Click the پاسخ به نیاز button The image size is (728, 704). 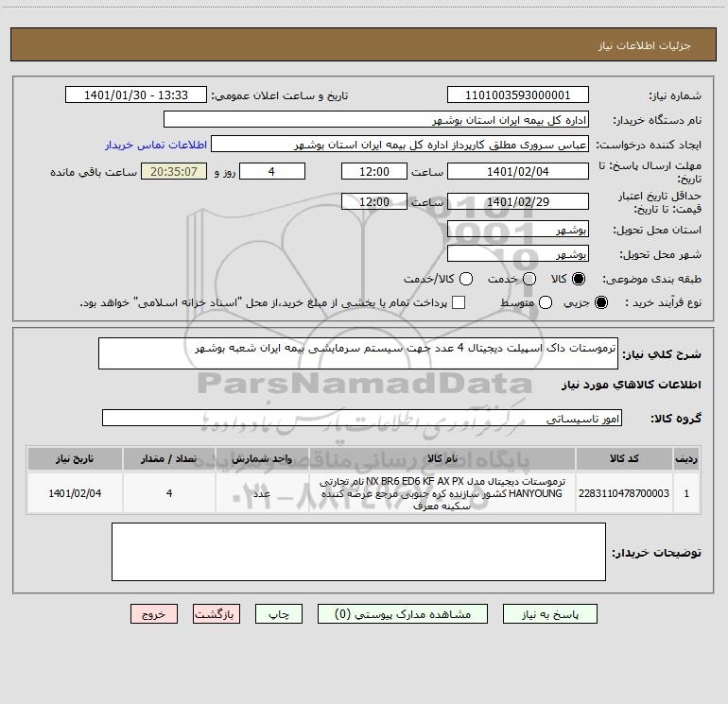pos(549,614)
